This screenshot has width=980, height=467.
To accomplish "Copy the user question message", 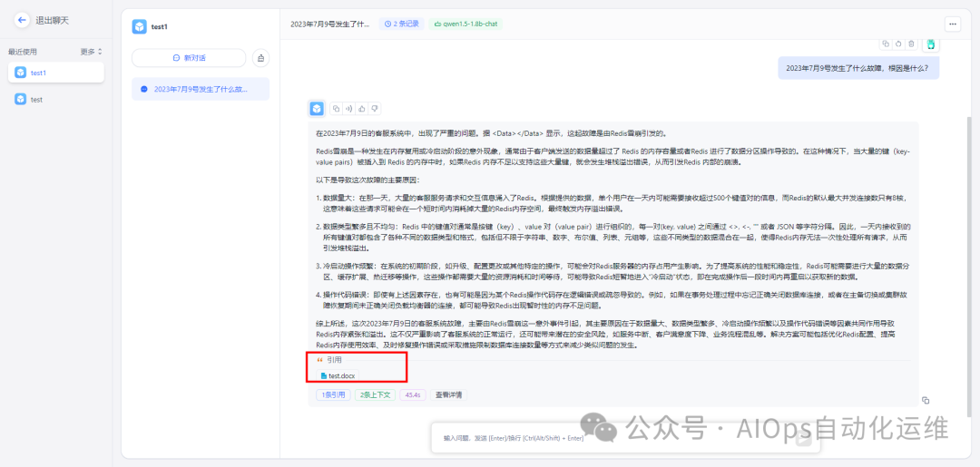I will pos(885,44).
